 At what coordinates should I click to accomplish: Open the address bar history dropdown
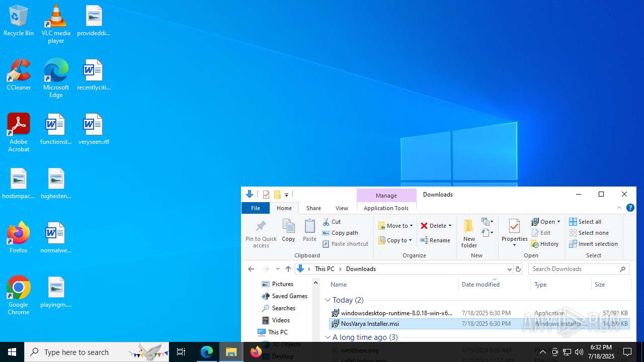click(x=509, y=269)
